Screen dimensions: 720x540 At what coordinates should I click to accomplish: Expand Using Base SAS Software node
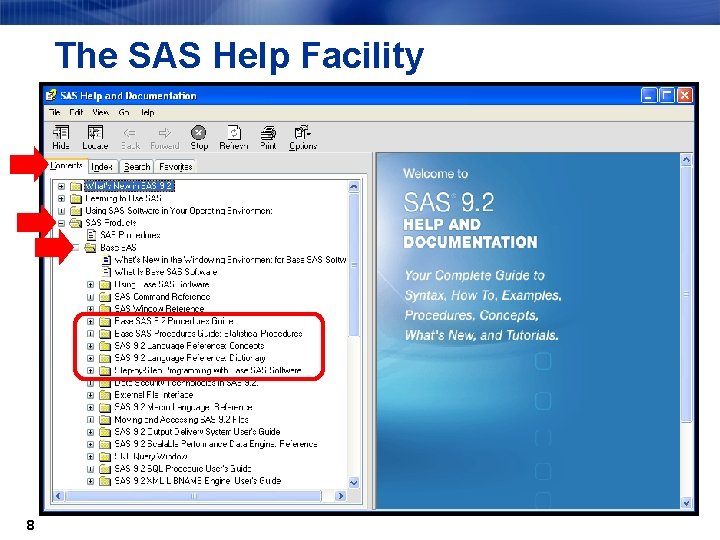tap(90, 285)
